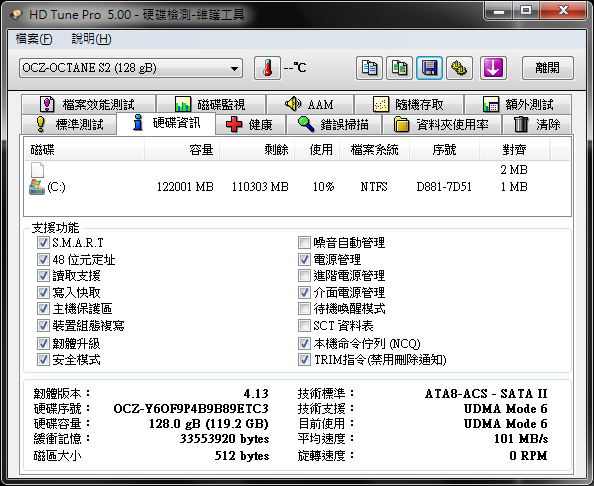Viewport: 594px width, 486px height.
Task: Toggle 48 位元定址 checkbox
Action: click(43, 259)
